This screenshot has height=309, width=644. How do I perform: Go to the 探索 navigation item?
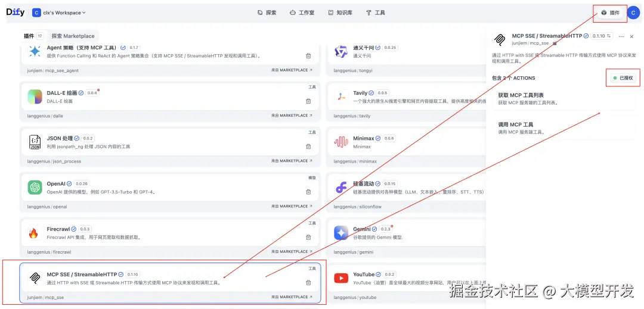(x=267, y=13)
